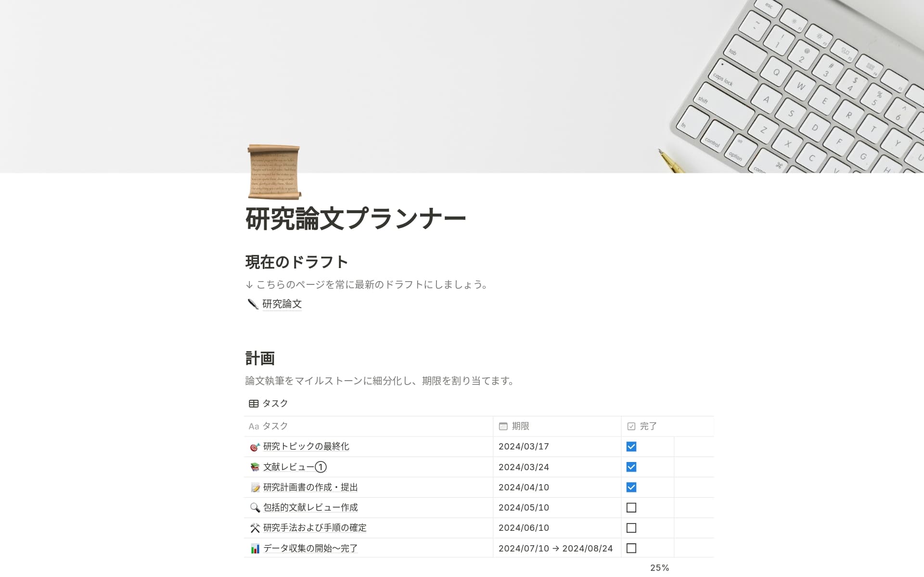
Task: Click the pen icon beside 研究論文
Action: (253, 304)
